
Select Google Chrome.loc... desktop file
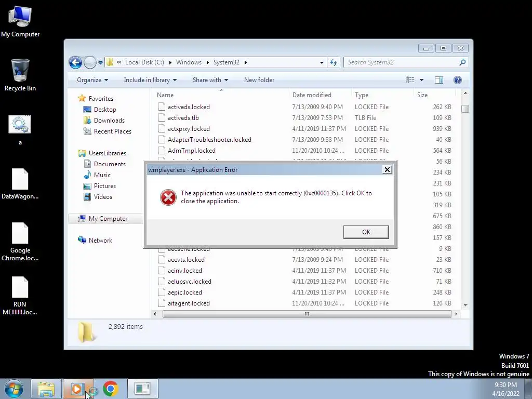(20, 242)
